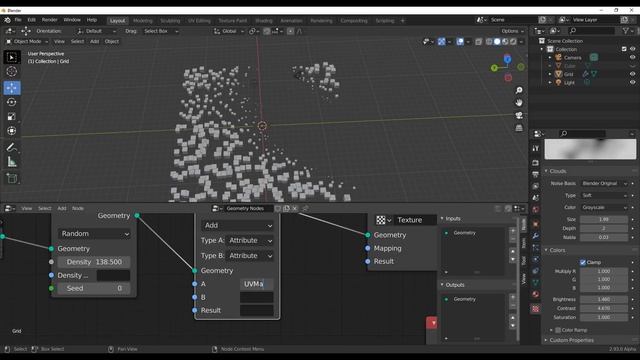Open the File menu
This screenshot has width=640, height=360.
point(18,20)
